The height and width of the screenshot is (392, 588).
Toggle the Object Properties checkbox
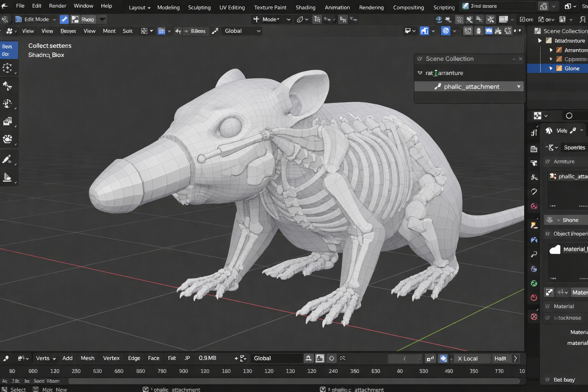(x=548, y=234)
